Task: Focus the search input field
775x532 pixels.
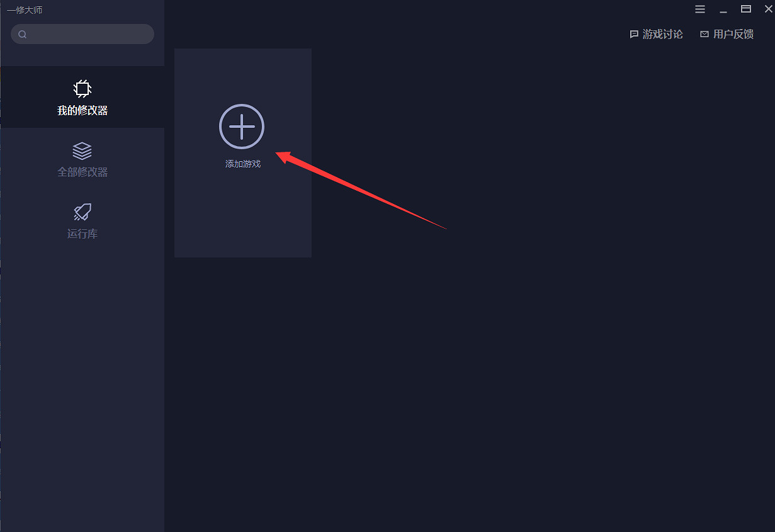Action: point(88,34)
